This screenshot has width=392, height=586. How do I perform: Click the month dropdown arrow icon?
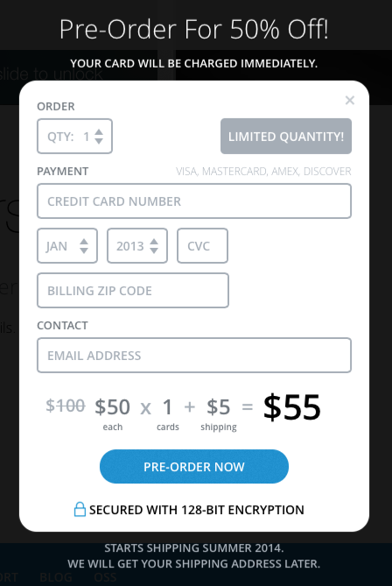(x=84, y=246)
